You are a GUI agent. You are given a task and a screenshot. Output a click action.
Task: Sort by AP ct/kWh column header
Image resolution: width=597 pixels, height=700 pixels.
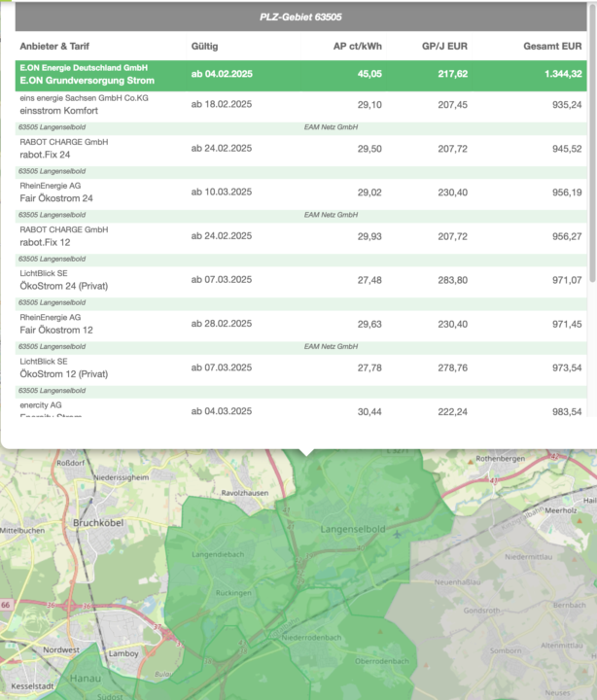[x=357, y=46]
